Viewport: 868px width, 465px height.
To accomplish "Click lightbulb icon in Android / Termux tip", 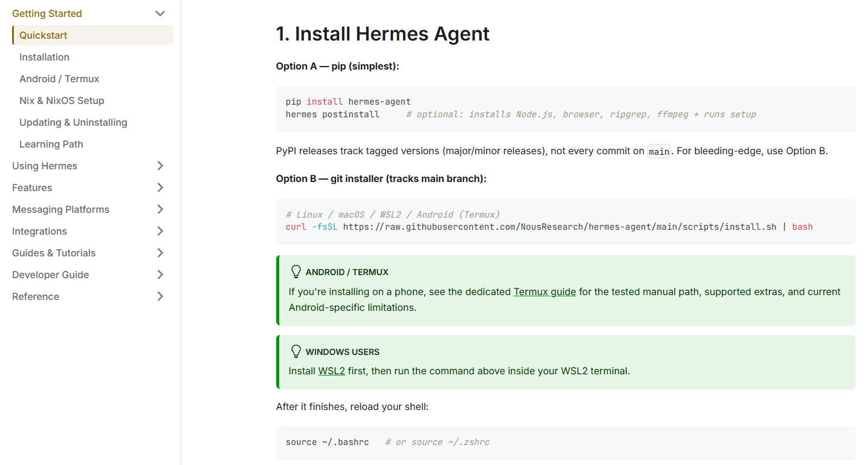I will 296,272.
